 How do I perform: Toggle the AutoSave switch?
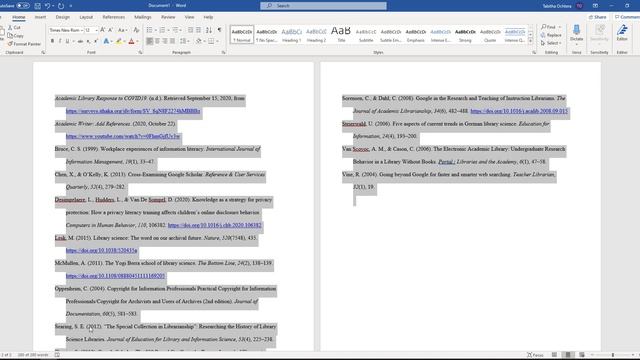click(23, 6)
